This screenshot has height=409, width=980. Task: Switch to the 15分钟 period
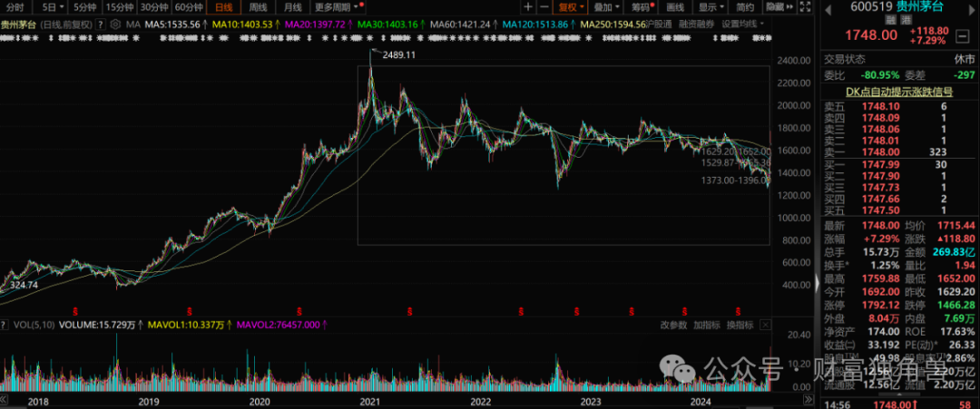point(119,7)
